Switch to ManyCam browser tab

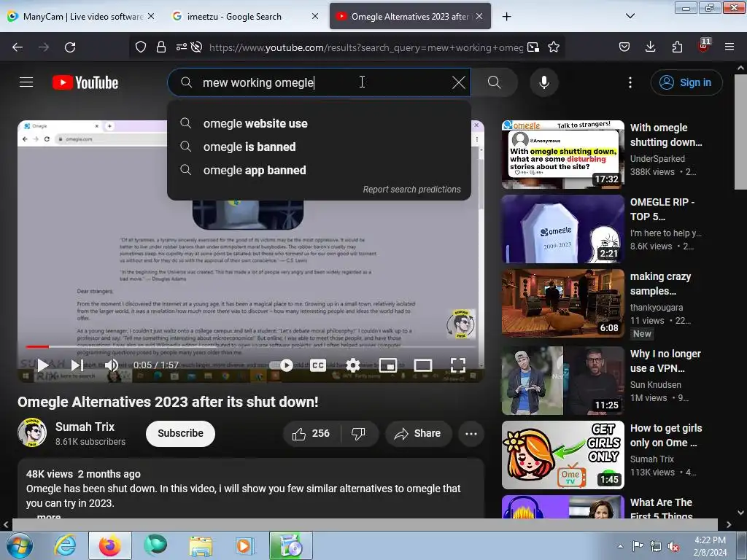pos(81,16)
